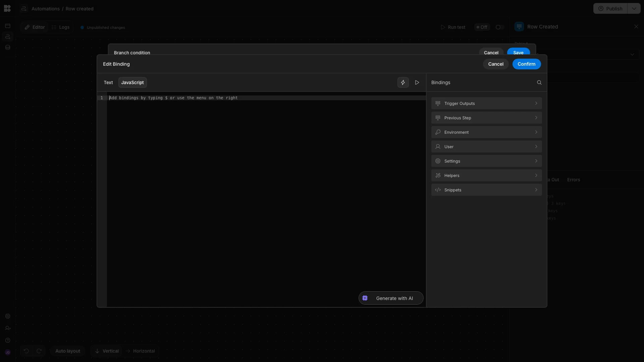Click the Snippets code icon
The width and height of the screenshot is (644, 362).
click(x=438, y=190)
